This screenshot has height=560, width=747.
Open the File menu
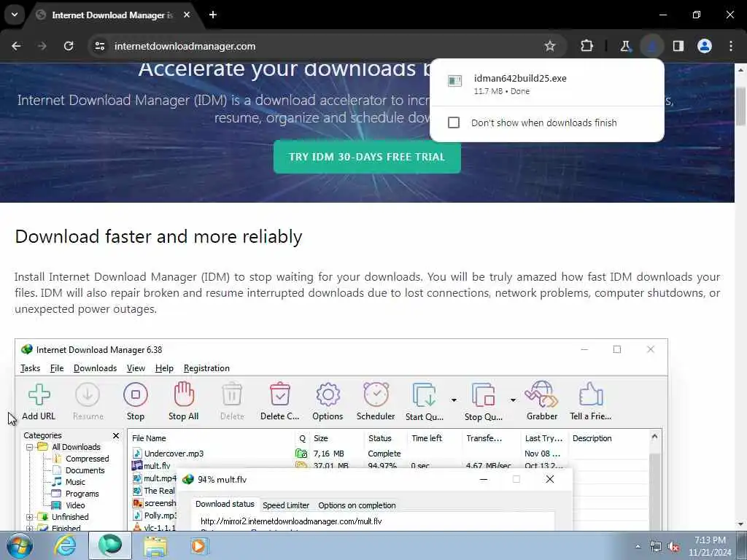57,368
